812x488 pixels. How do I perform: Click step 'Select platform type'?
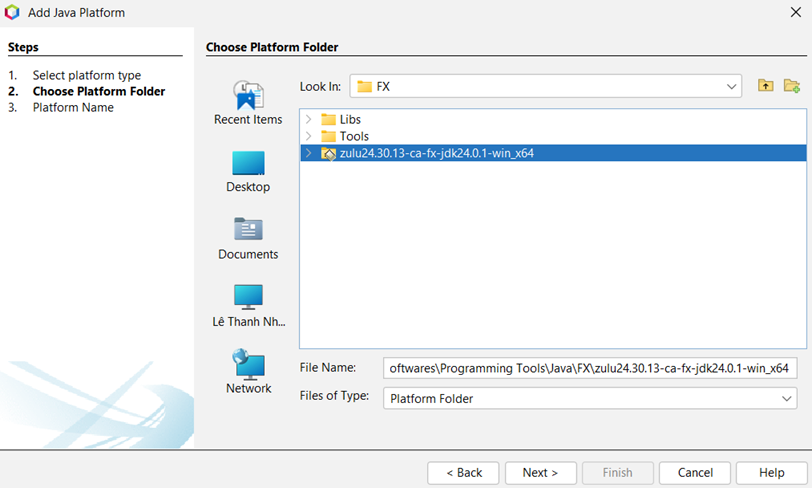pos(86,75)
